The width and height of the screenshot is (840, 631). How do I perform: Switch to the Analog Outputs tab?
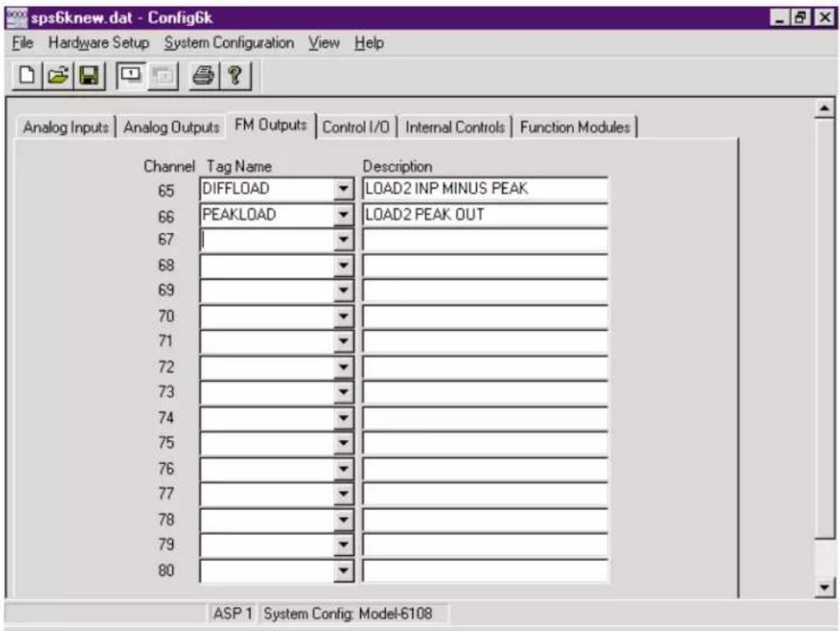point(171,128)
